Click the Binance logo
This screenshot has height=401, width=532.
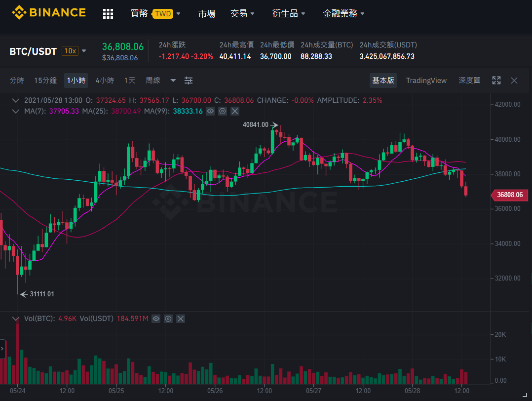coord(49,12)
